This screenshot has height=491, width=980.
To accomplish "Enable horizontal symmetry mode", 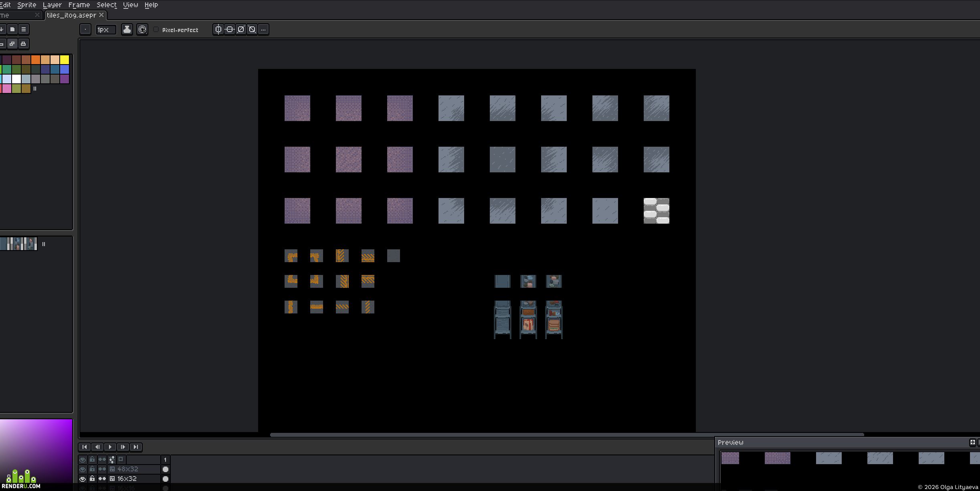I will (229, 30).
